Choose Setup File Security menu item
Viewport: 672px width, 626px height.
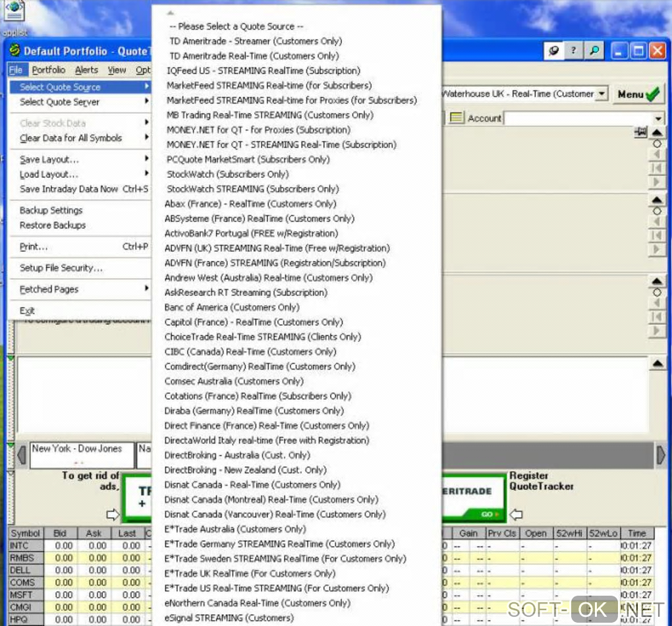pyautogui.click(x=80, y=268)
